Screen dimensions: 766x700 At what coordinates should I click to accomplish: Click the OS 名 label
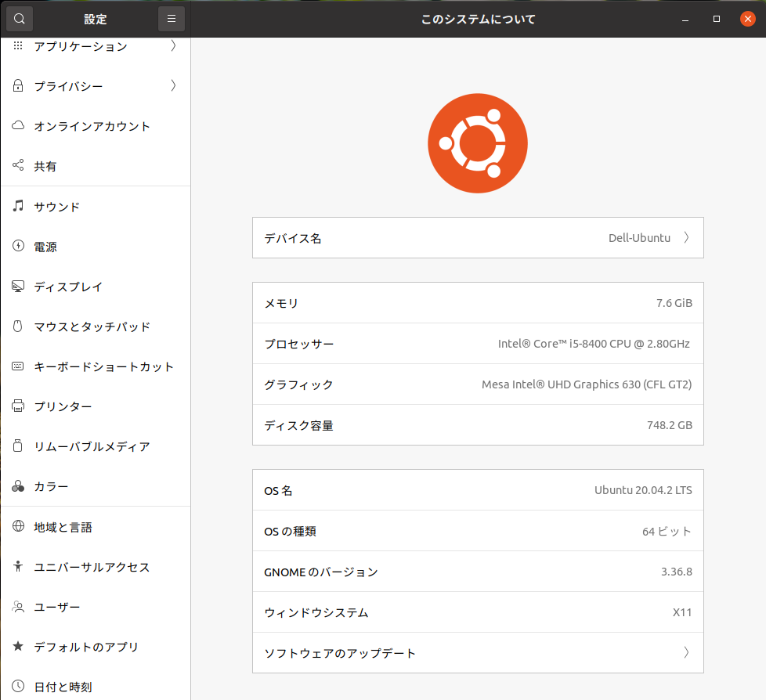tap(278, 490)
